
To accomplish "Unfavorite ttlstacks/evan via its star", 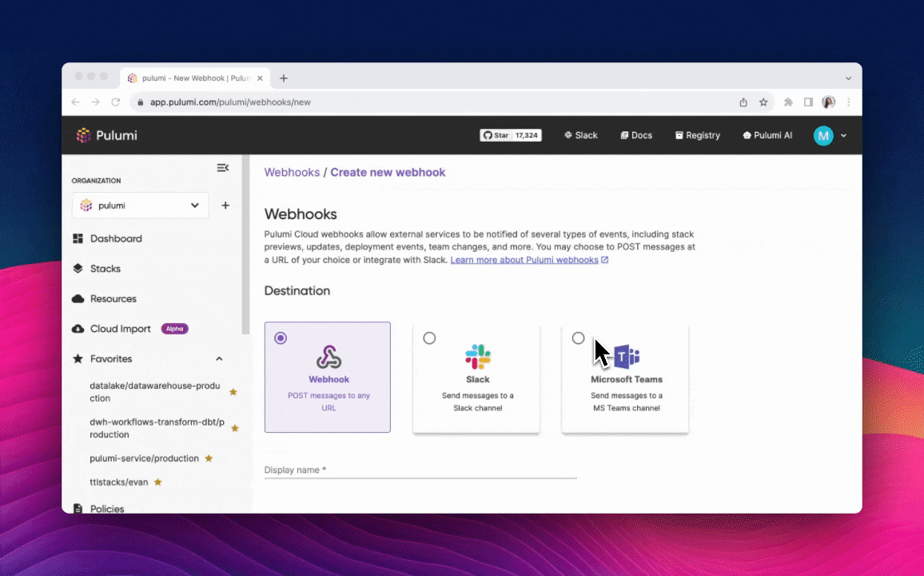I will (158, 482).
